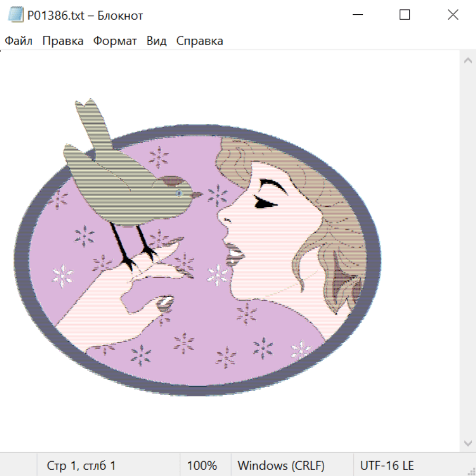Viewport: 476px width, 476px height.
Task: Click the Стр 1, стлб 1 status indicator
Action: (81, 465)
